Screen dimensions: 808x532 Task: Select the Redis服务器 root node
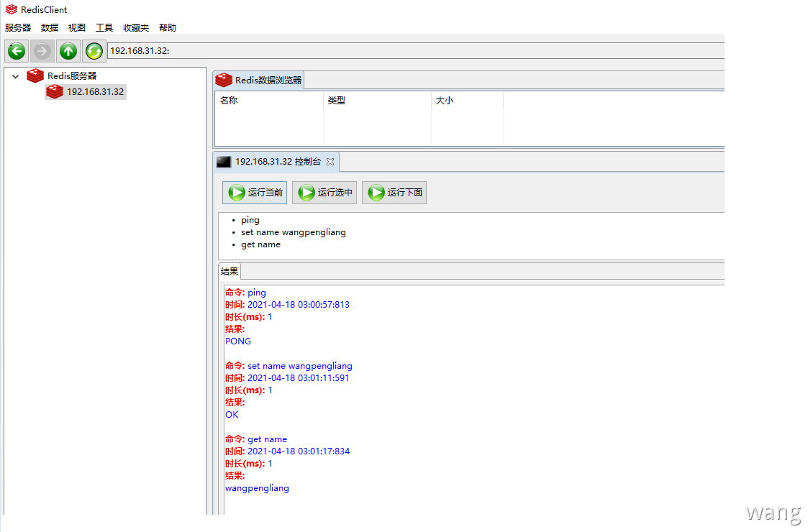(x=71, y=75)
